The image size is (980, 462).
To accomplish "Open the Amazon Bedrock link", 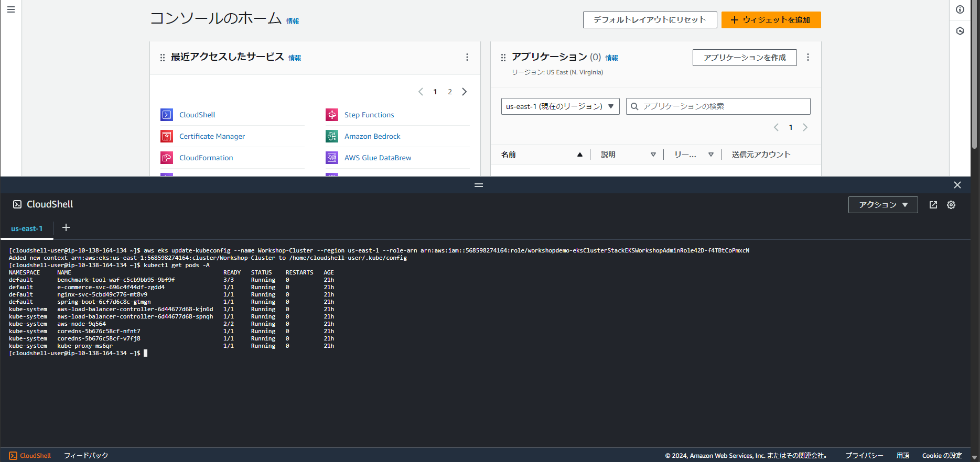I will [x=372, y=136].
